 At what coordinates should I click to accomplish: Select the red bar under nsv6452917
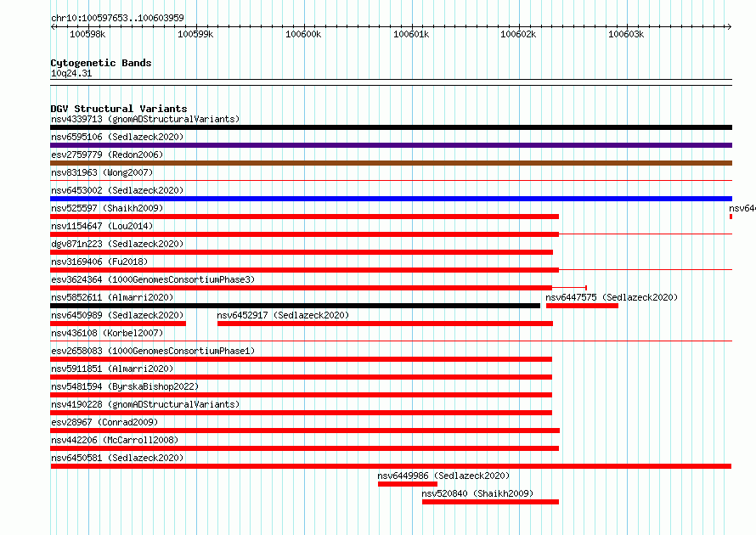(x=385, y=324)
